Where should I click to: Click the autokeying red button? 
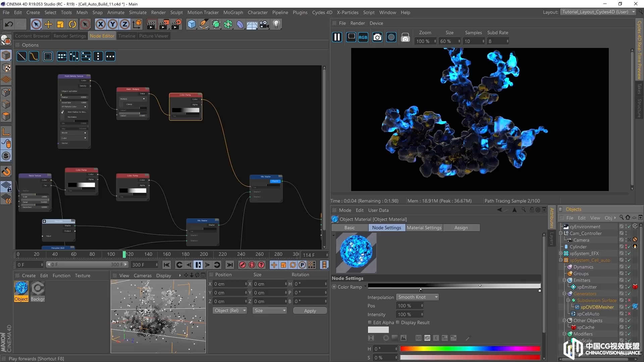(252, 265)
